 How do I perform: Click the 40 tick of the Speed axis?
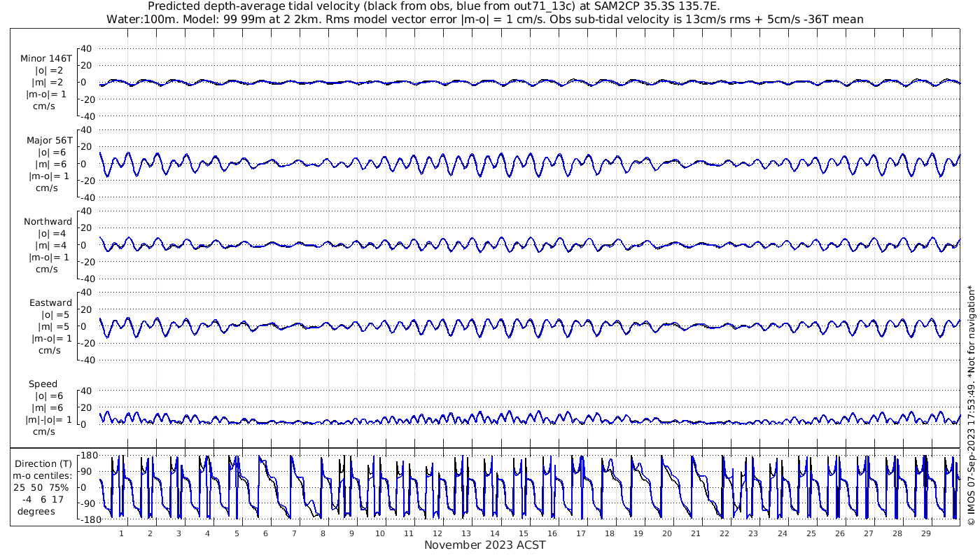[x=87, y=391]
